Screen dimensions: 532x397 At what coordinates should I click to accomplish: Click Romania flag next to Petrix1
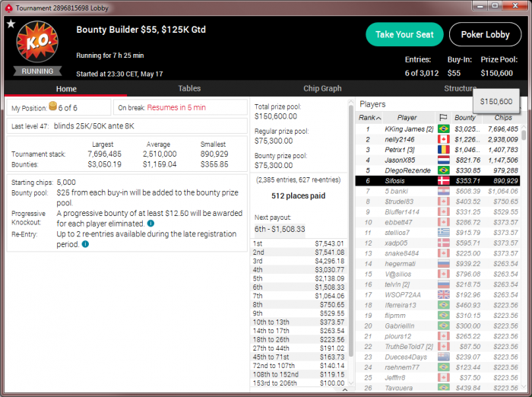pyautogui.click(x=443, y=150)
